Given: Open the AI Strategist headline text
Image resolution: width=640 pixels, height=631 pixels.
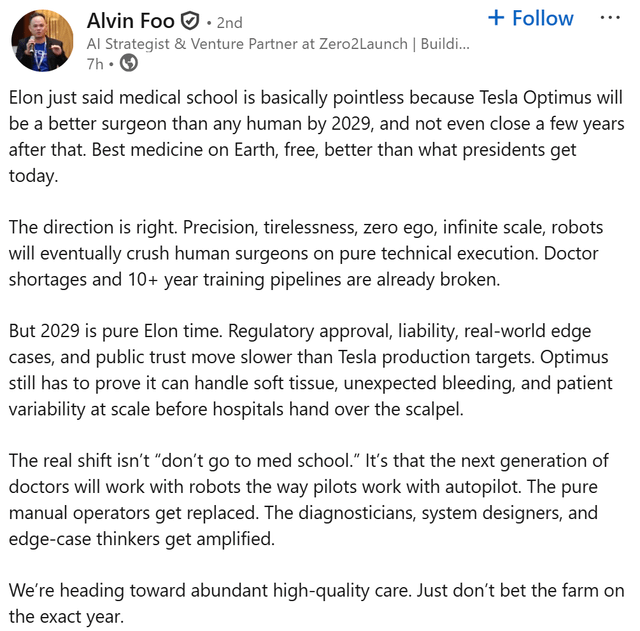Looking at the screenshot, I should 278,44.
